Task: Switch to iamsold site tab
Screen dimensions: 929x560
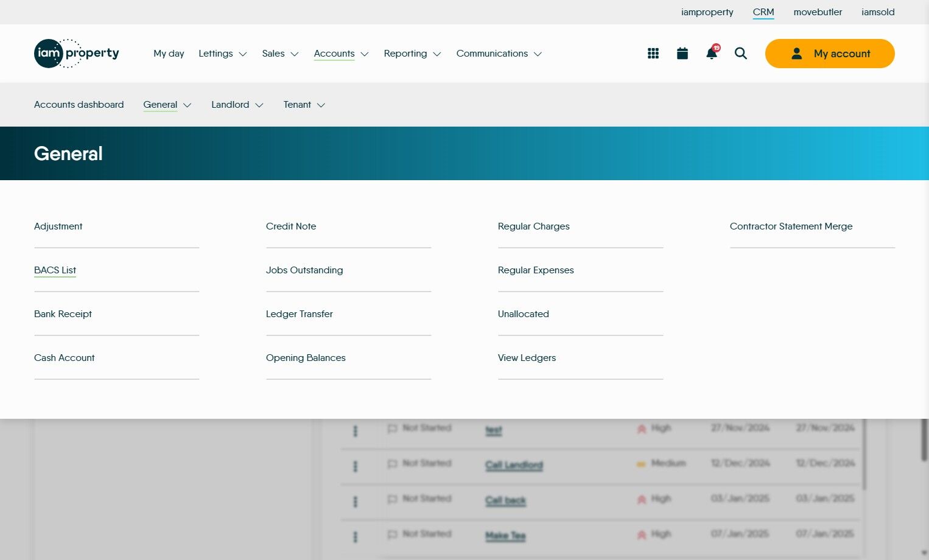Action: (878, 12)
